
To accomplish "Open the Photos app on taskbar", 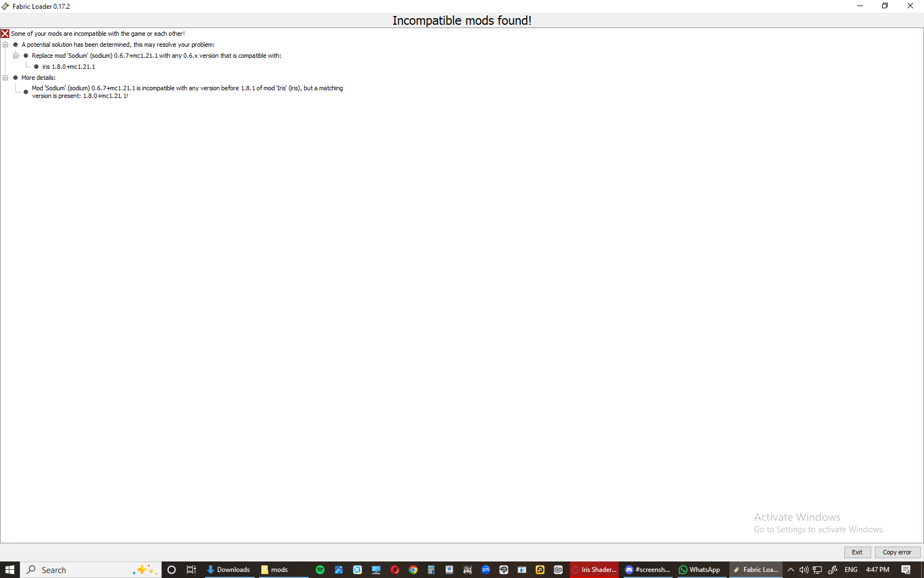I will pos(339,570).
